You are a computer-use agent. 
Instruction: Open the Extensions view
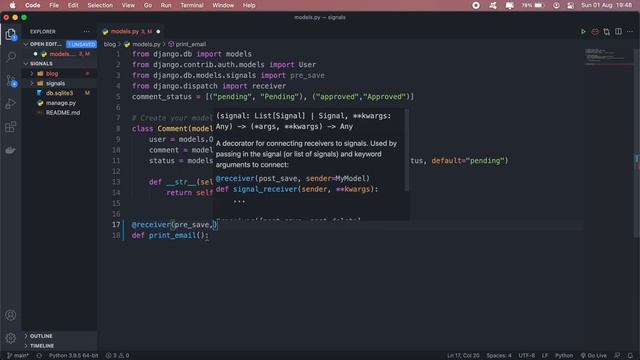click(11, 127)
